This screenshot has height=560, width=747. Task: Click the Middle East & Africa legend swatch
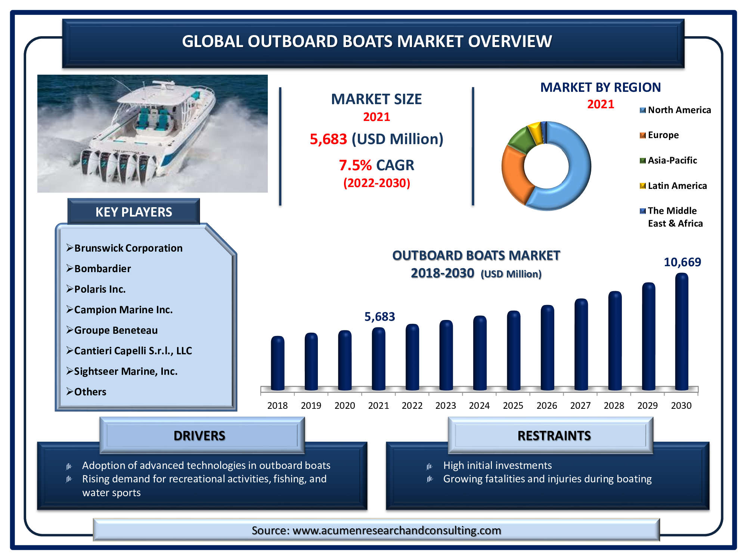tap(642, 211)
